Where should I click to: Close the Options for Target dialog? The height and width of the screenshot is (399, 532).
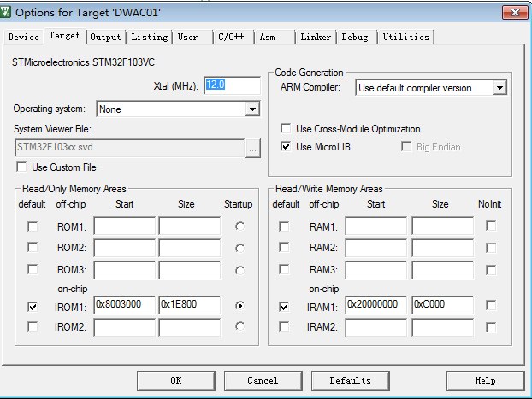tap(515, 13)
